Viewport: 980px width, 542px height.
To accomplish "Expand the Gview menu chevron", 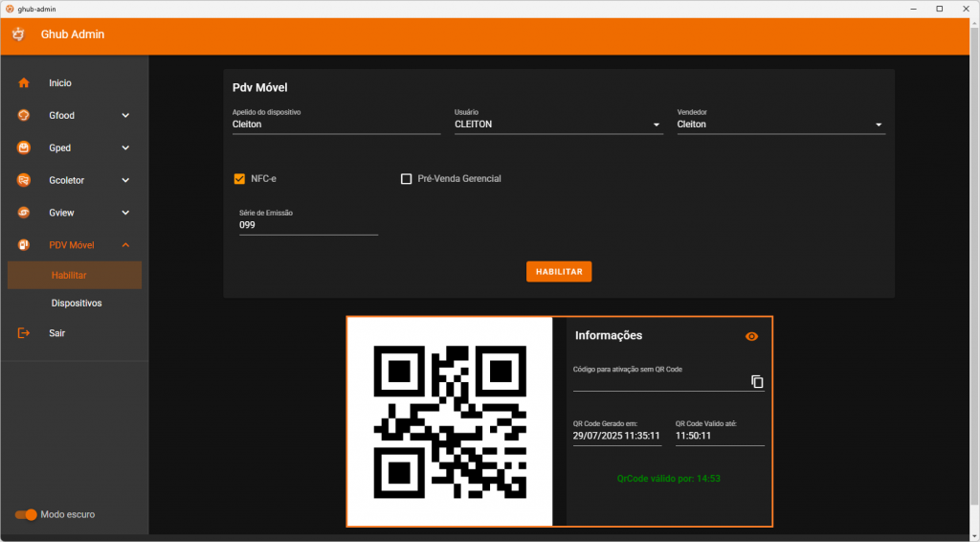I will (125, 214).
